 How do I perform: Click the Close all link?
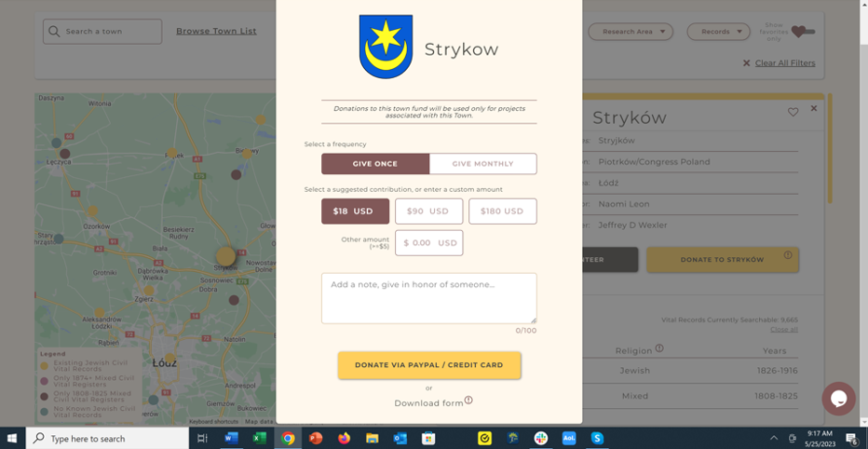coord(784,330)
